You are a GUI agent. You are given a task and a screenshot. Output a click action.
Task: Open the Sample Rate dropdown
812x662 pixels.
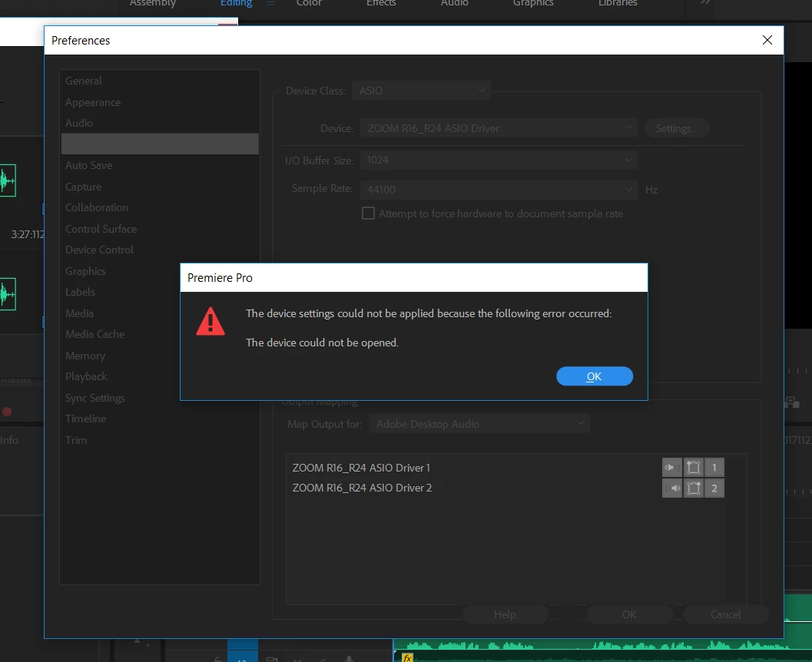[x=499, y=190]
